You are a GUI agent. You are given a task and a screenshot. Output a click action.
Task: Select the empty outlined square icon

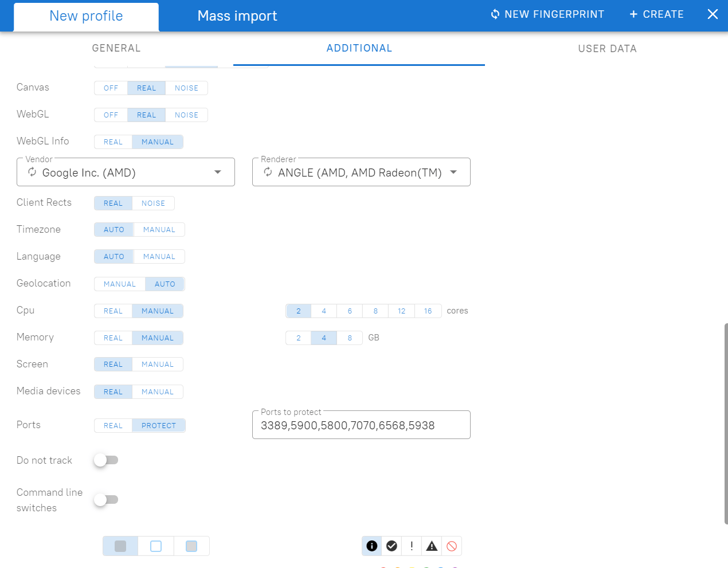[x=156, y=546]
